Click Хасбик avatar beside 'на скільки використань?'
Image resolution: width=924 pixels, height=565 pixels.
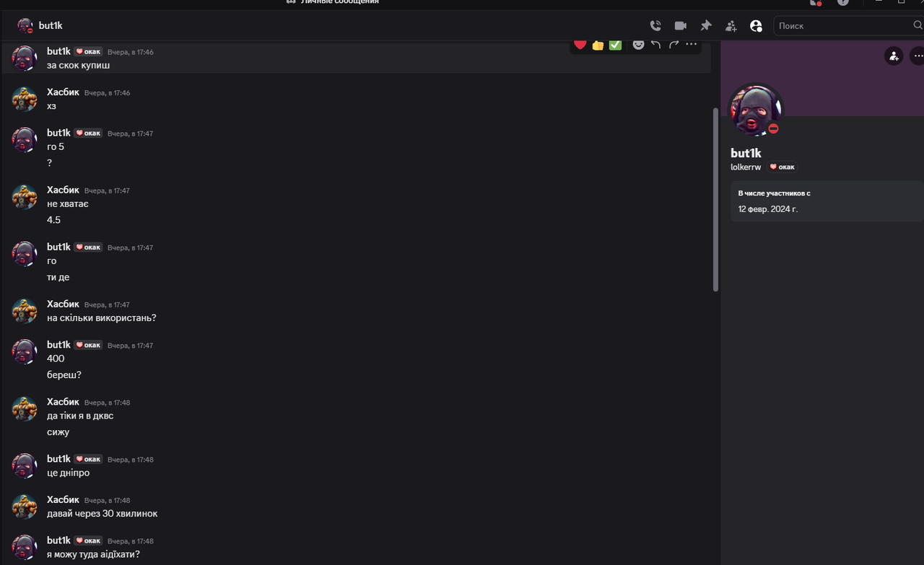coord(25,311)
